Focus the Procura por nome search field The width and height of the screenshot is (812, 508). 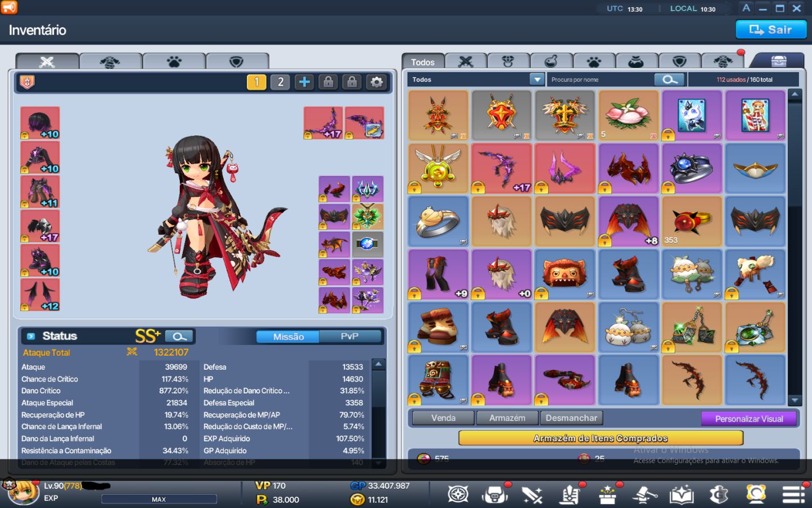(x=600, y=80)
